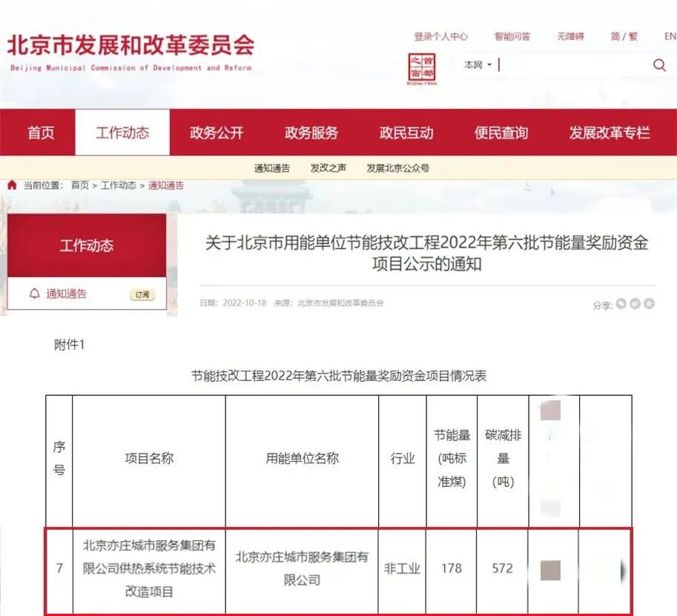This screenshot has height=616, width=677.
Task: Click the 序号 column header
Action: [59, 458]
